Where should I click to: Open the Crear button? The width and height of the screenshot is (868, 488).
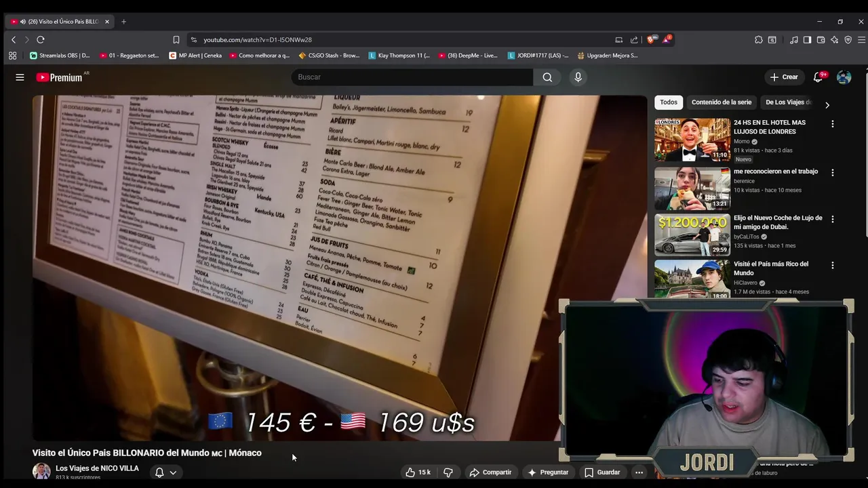[784, 77]
